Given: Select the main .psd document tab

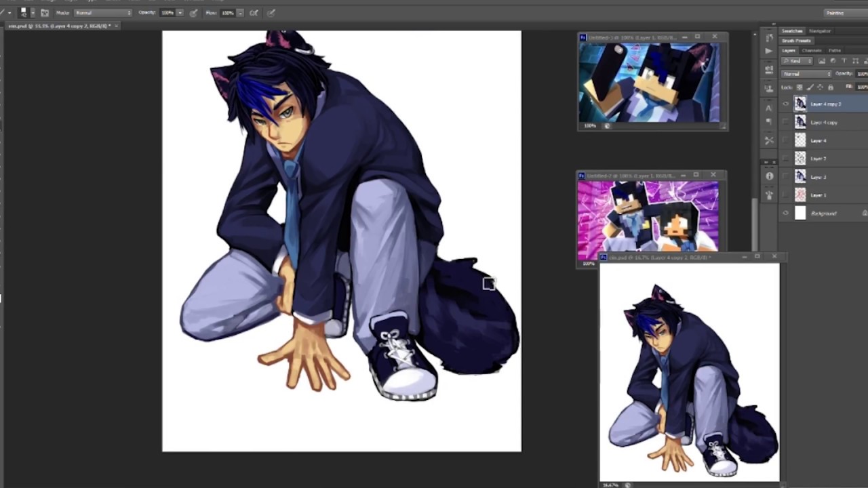Looking at the screenshot, I should point(60,26).
